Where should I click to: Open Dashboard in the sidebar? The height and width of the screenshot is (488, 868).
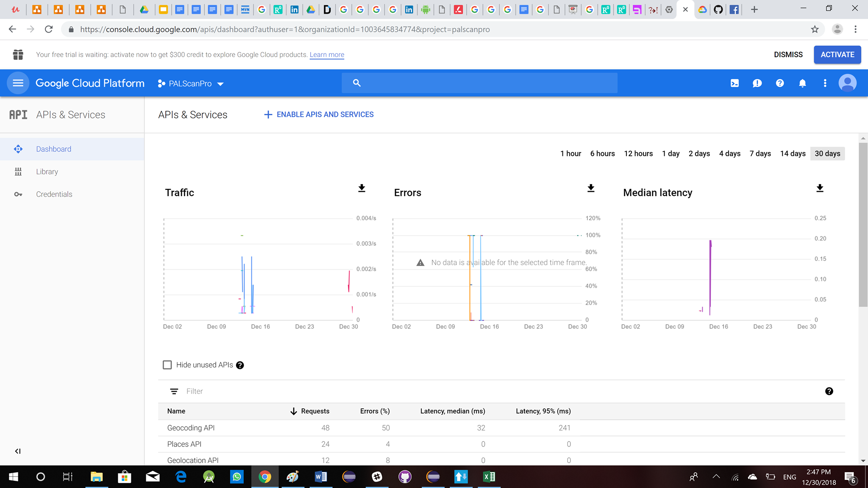tap(72, 149)
